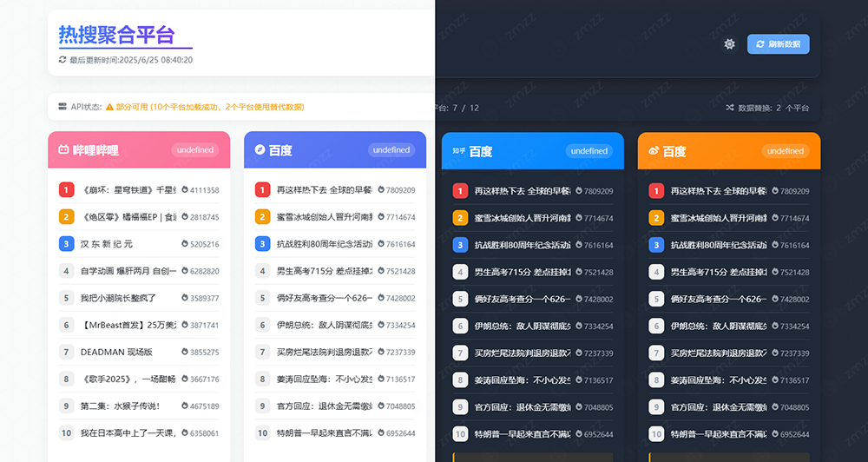Click the 数据替换: 2 个平台 label
Viewport: 868px width, 462px height.
pos(773,108)
